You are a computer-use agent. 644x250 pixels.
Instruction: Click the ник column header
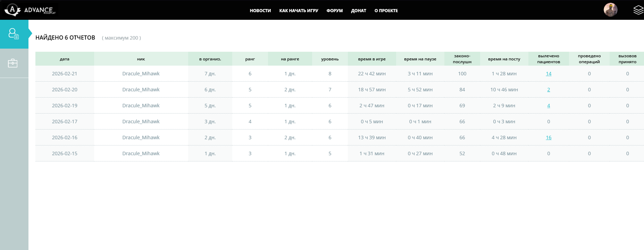[x=141, y=59]
